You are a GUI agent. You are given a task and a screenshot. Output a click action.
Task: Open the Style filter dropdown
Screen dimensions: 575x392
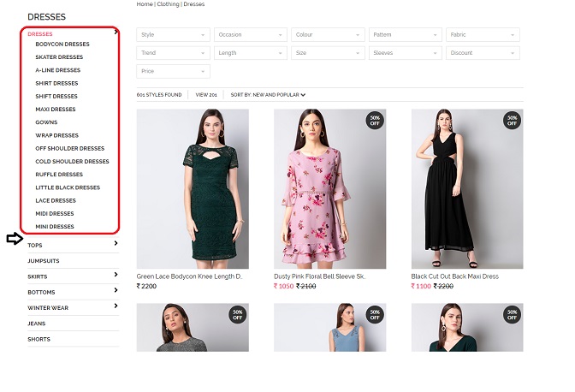click(x=173, y=35)
